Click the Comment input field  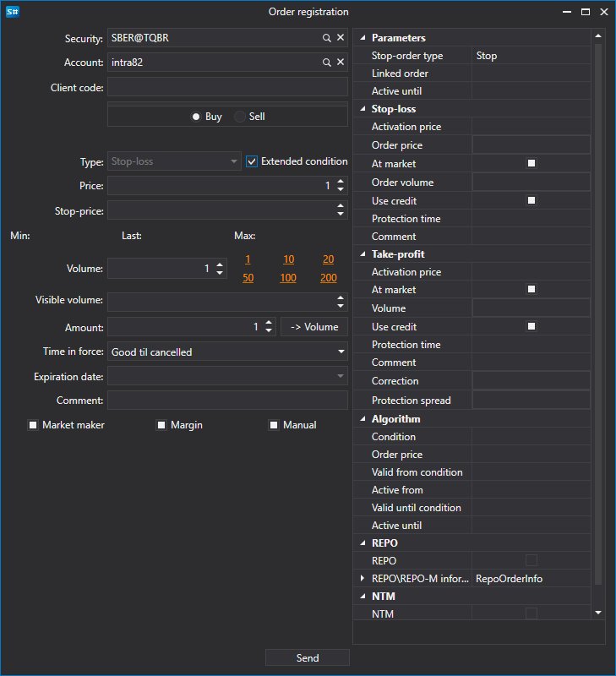coord(227,401)
